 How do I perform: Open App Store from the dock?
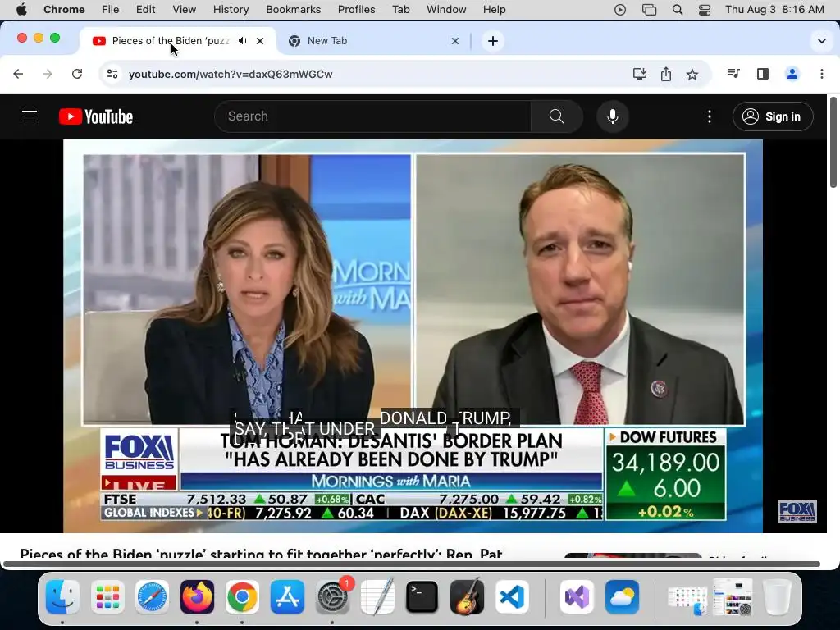pyautogui.click(x=287, y=596)
